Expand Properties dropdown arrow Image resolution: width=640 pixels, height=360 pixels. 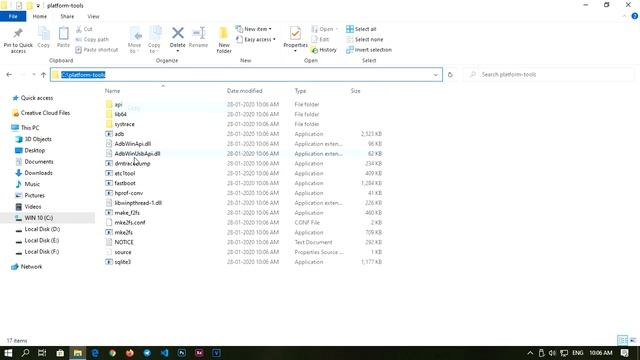(295, 51)
